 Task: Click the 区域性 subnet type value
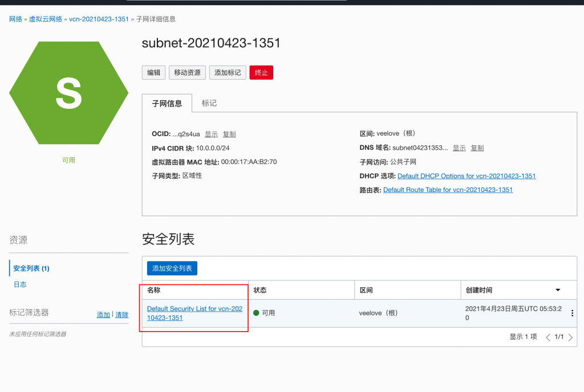click(x=192, y=175)
